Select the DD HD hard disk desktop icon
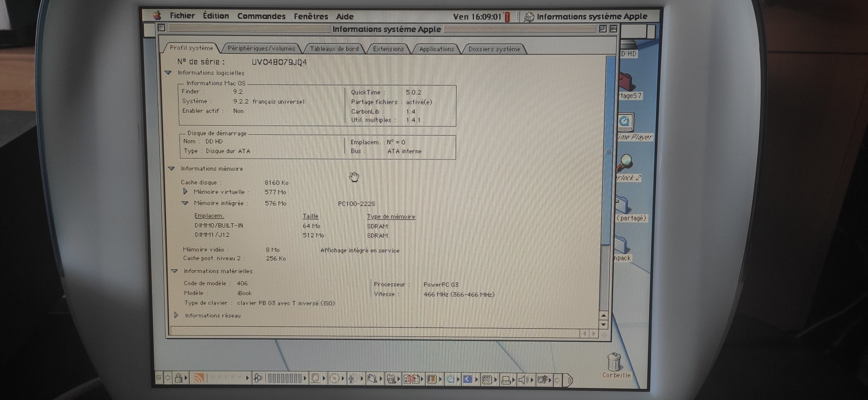The height and width of the screenshot is (400, 868). click(x=628, y=49)
